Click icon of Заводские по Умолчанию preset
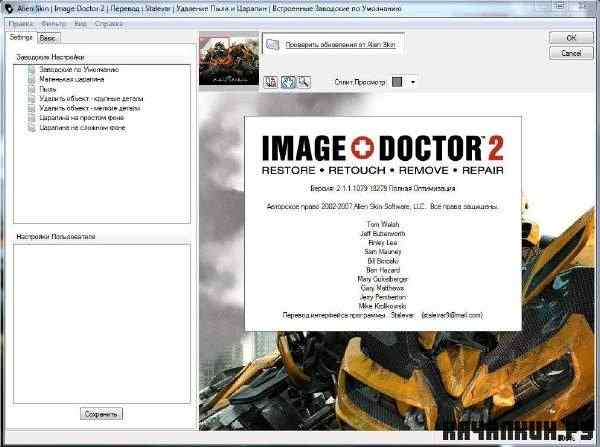This screenshot has width=600, height=447. click(32, 69)
